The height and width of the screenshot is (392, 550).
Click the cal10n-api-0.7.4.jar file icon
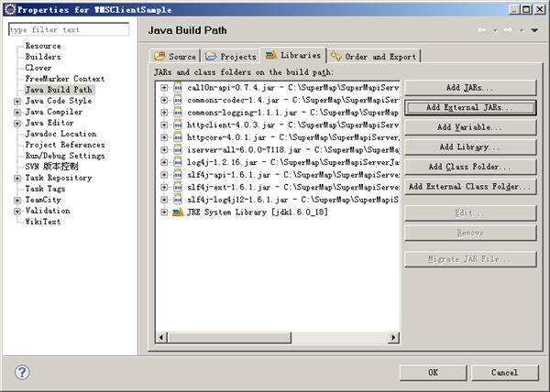pyautogui.click(x=178, y=87)
